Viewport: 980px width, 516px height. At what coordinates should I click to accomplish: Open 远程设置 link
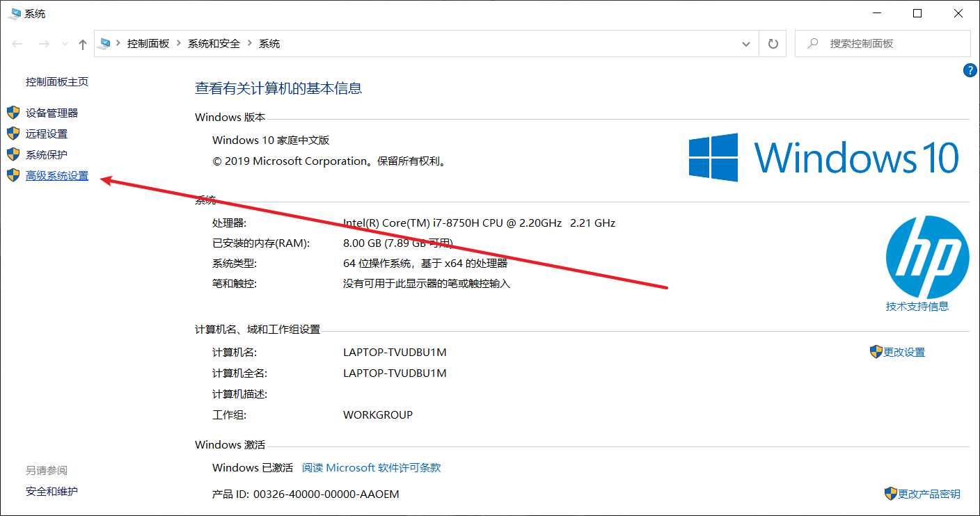47,134
